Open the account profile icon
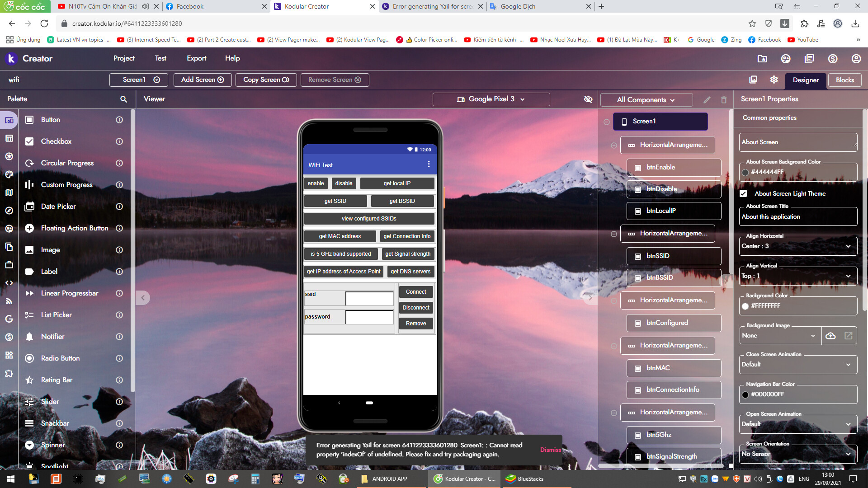868x488 pixels. tap(856, 59)
